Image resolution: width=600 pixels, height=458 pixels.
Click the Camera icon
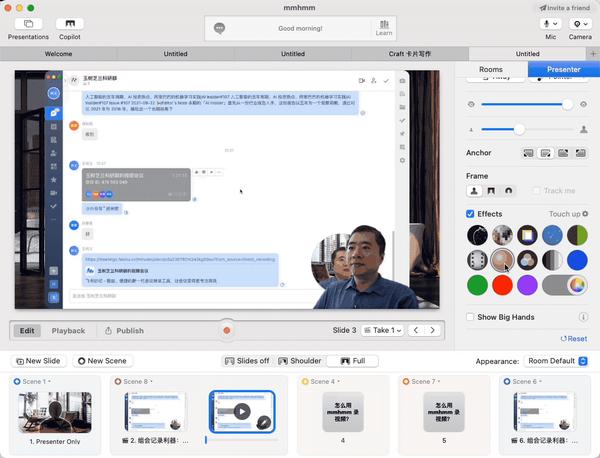[x=580, y=24]
